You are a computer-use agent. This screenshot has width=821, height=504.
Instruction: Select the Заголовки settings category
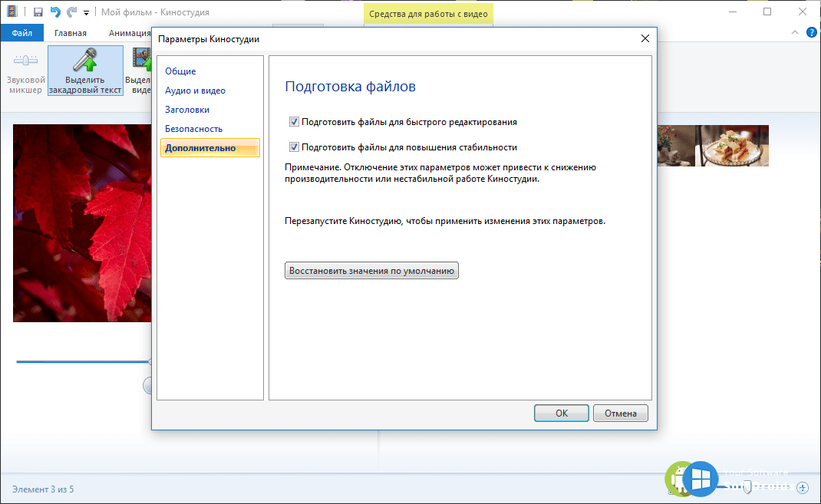point(187,110)
